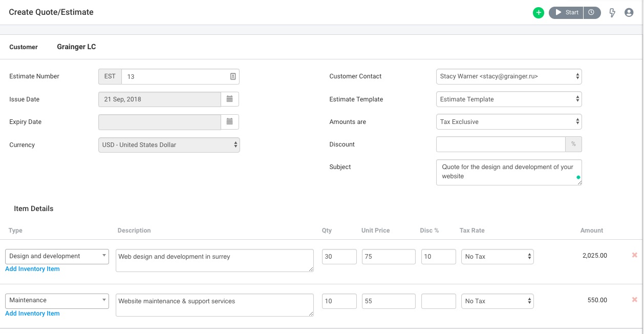The height and width of the screenshot is (334, 644).
Task: Open the clock timer history icon
Action: pos(592,13)
